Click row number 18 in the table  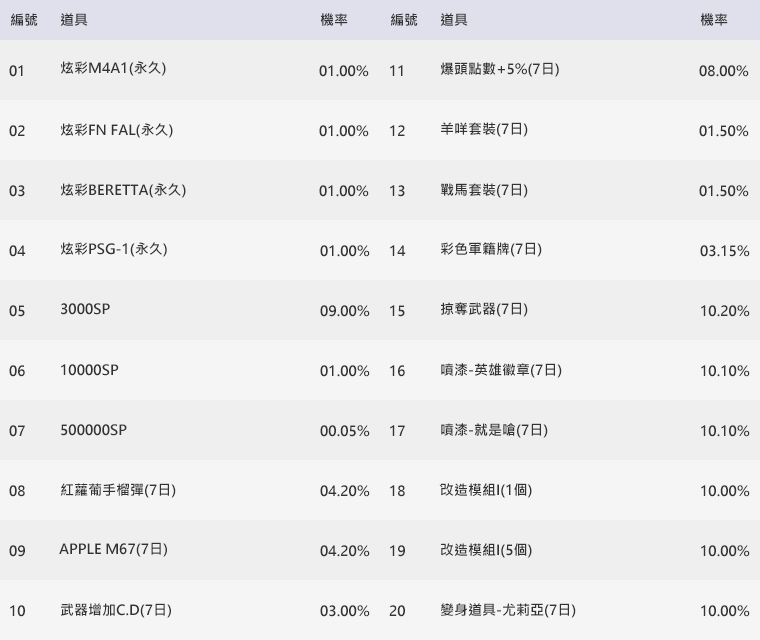[398, 491]
